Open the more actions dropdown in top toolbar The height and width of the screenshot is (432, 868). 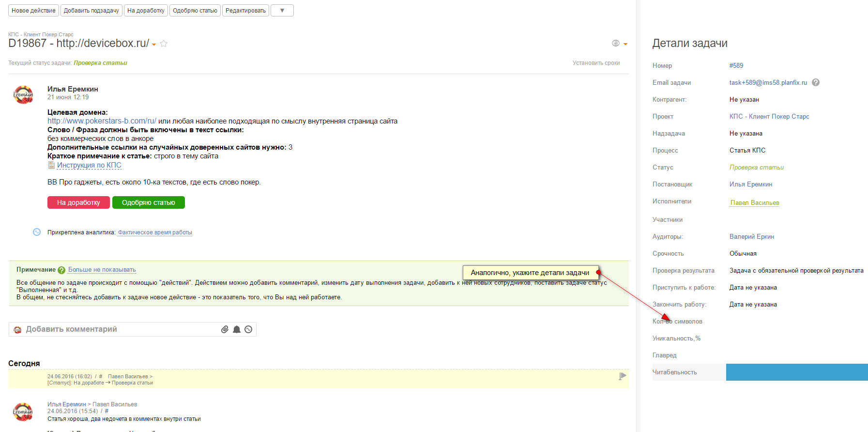[x=282, y=11]
